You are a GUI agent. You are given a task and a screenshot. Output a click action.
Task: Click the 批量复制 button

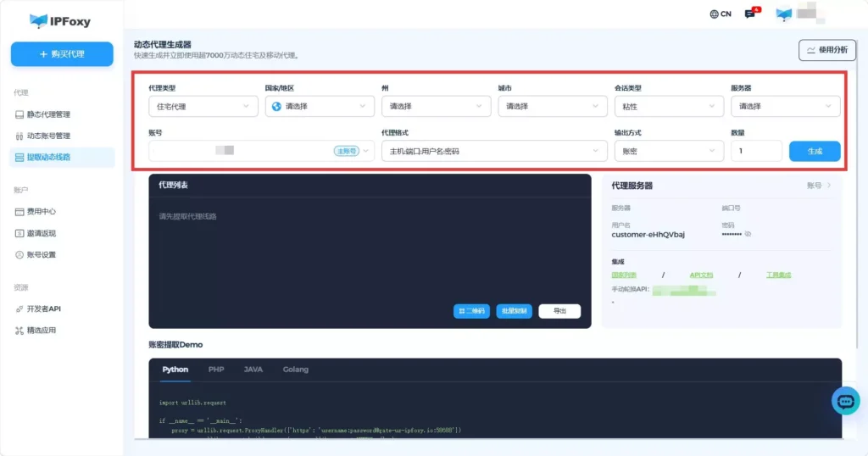[x=515, y=311]
